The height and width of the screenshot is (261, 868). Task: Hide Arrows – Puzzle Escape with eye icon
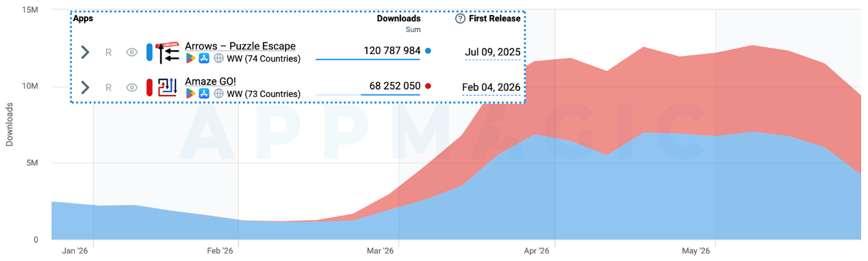(132, 52)
